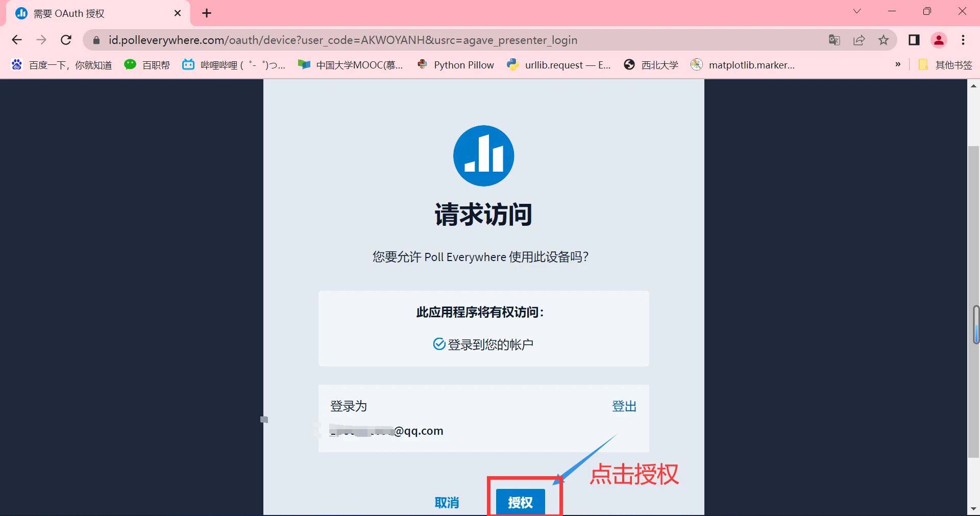Toggle the browser side panel icon
Image resolution: width=980 pixels, height=516 pixels.
(x=914, y=40)
